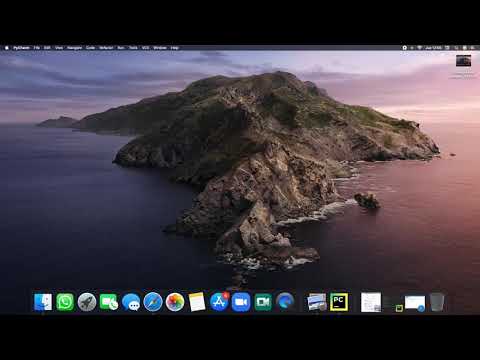Viewport: 480px width, 360px height.
Task: Open the Run menu
Action: point(121,48)
